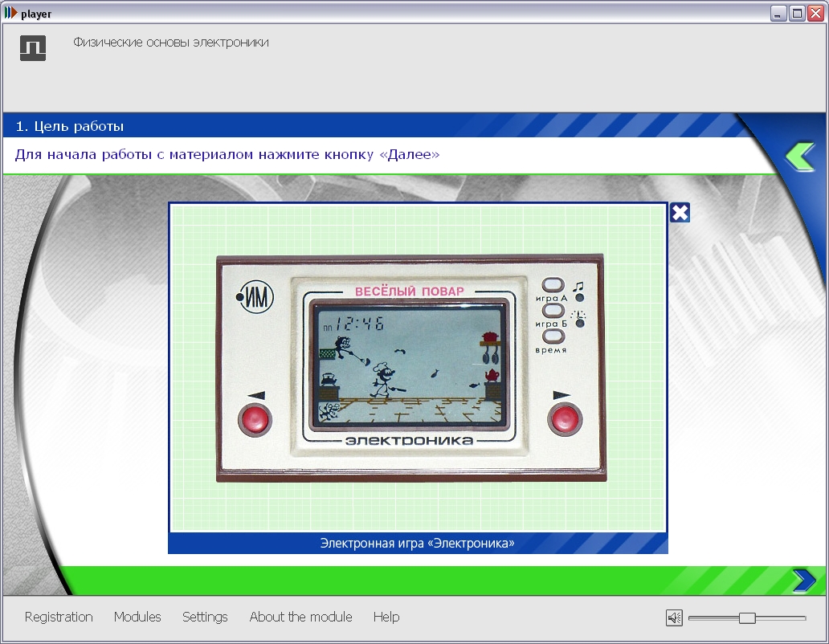
Task: Click the title «Физические основы электроники»
Action: point(171,43)
